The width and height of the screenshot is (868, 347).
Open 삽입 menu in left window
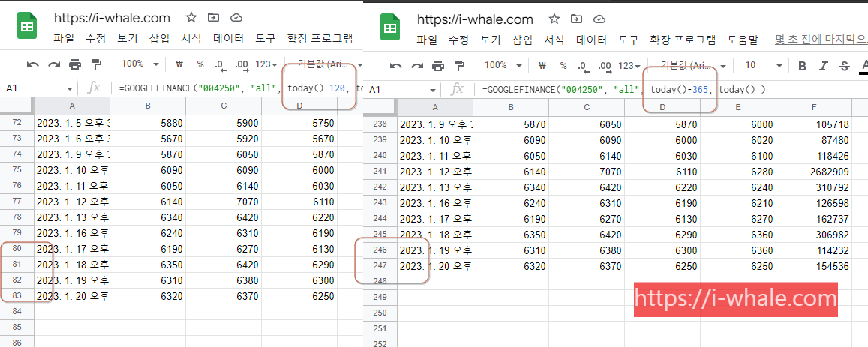click(159, 39)
